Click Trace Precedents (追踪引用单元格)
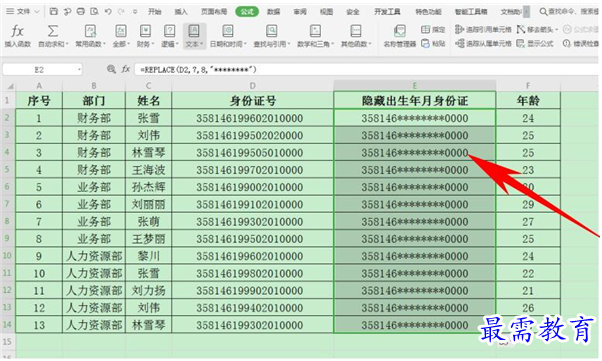This screenshot has width=602, height=361. pyautogui.click(x=483, y=29)
